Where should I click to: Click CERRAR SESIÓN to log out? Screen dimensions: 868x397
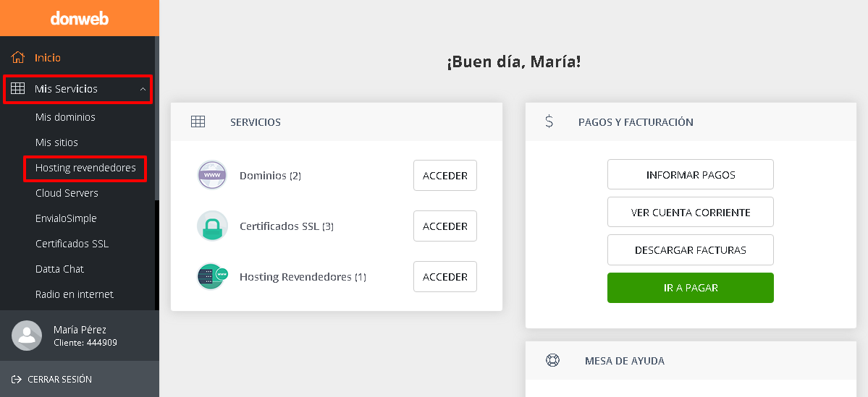[x=51, y=380]
